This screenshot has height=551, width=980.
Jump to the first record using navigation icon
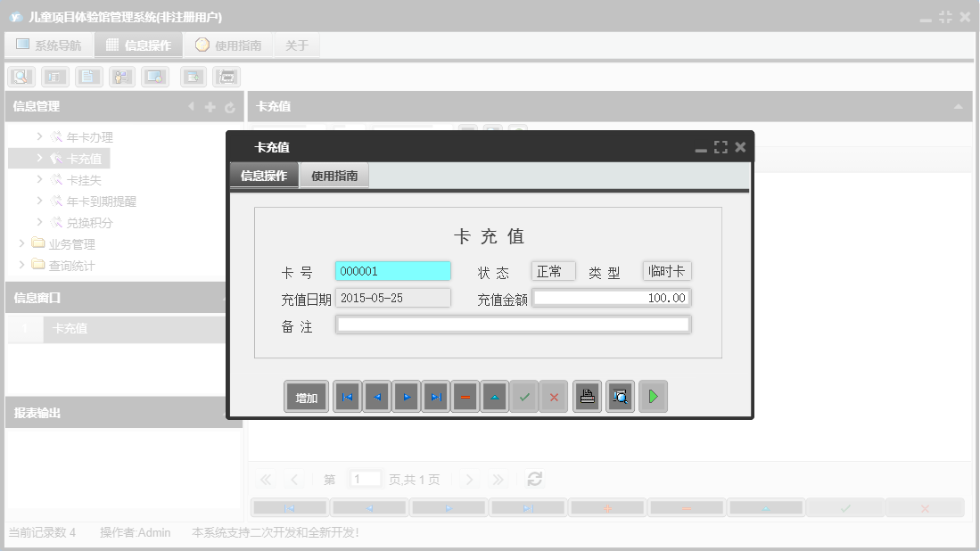[347, 396]
